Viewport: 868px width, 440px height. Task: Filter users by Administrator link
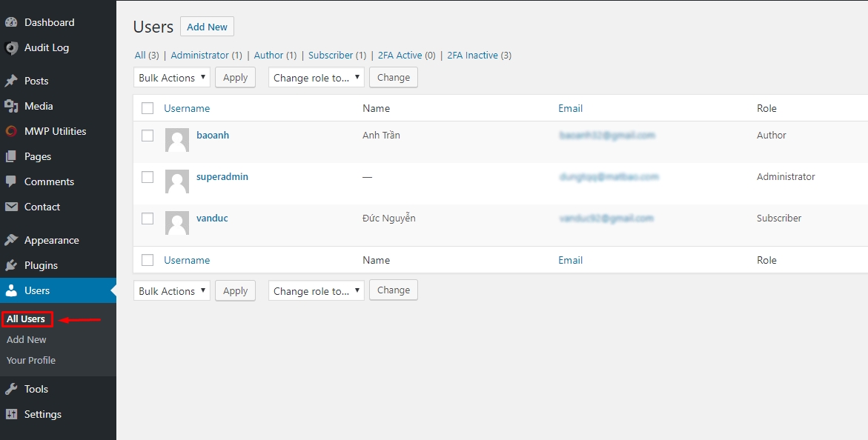coord(199,55)
